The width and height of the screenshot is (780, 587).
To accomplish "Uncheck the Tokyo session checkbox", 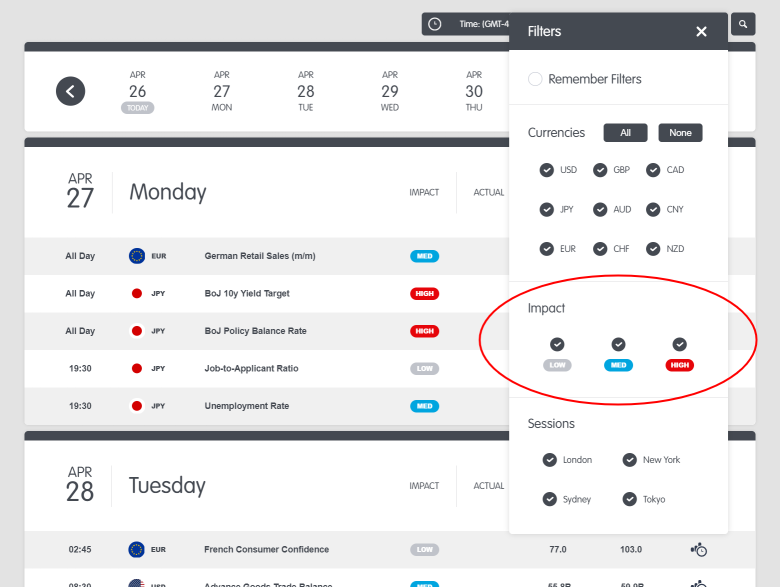I will pyautogui.click(x=630, y=499).
